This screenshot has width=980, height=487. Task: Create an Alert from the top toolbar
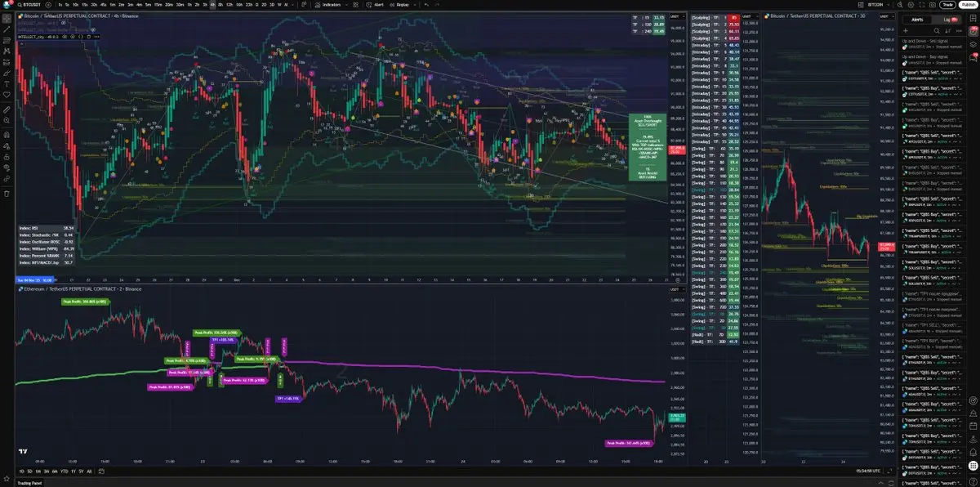[x=375, y=5]
